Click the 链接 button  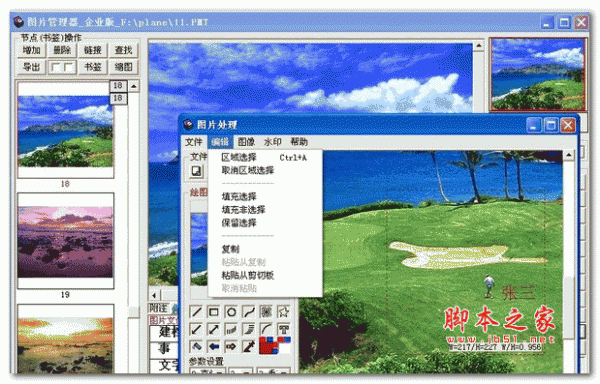(x=93, y=50)
